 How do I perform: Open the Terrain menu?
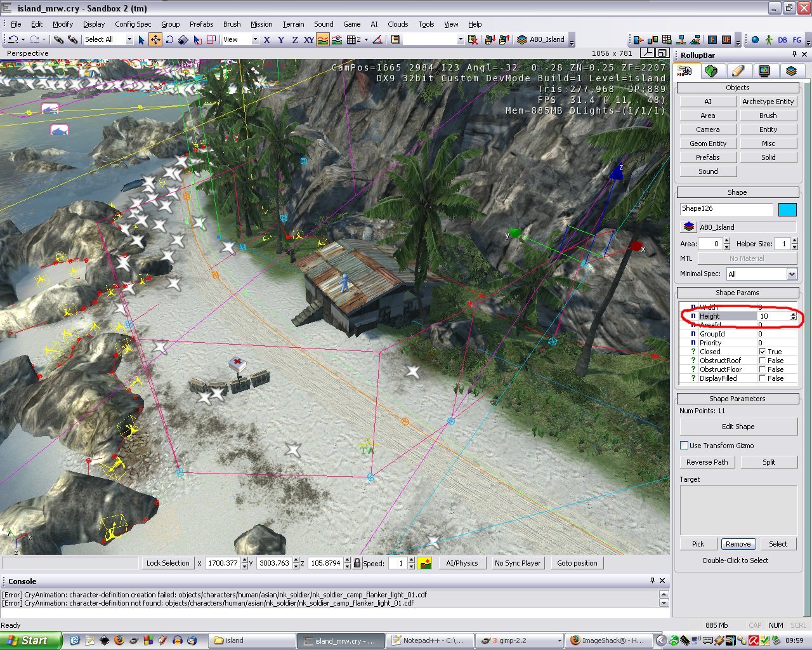point(293,24)
